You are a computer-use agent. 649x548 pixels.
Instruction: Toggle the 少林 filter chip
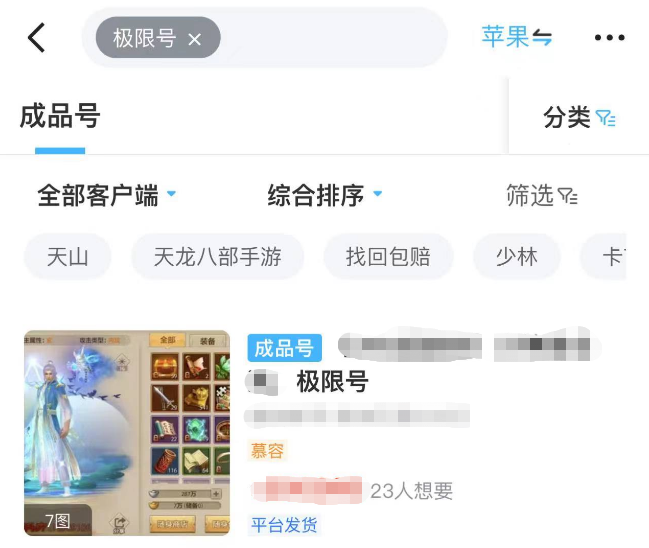(x=517, y=257)
